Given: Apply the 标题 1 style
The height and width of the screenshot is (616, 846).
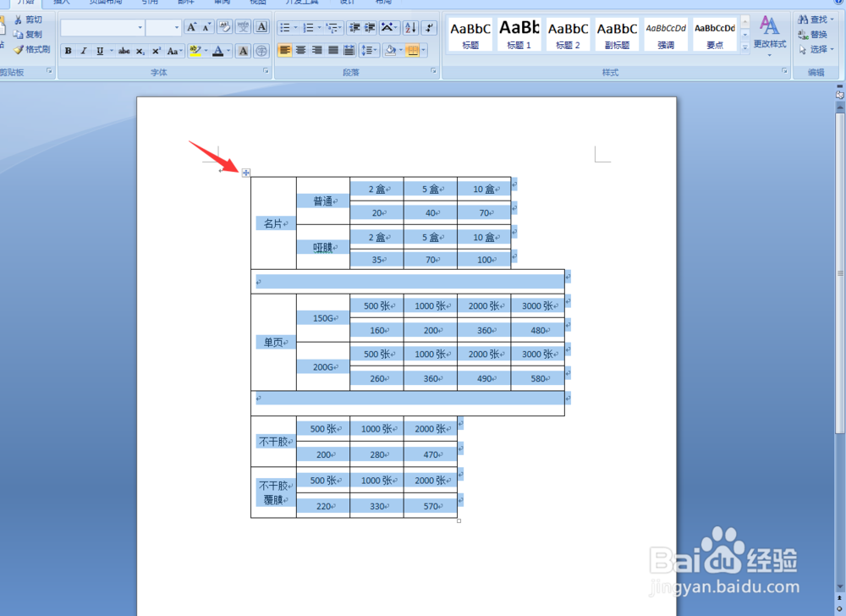Looking at the screenshot, I should pyautogui.click(x=519, y=34).
